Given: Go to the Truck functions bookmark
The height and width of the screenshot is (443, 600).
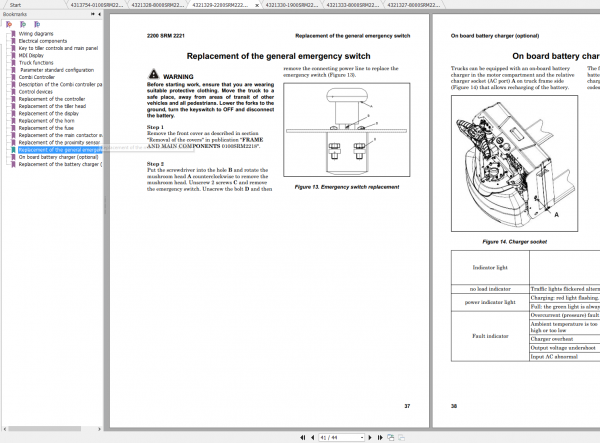Looking at the screenshot, I should tap(36, 63).
